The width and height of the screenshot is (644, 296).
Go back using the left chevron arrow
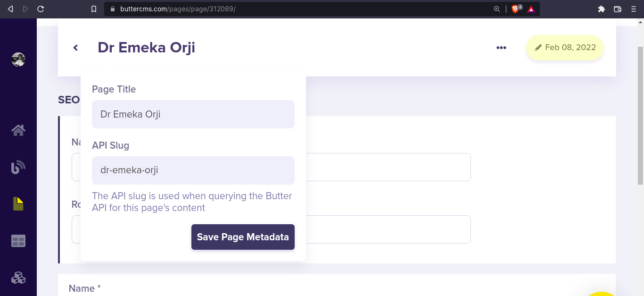[75, 48]
